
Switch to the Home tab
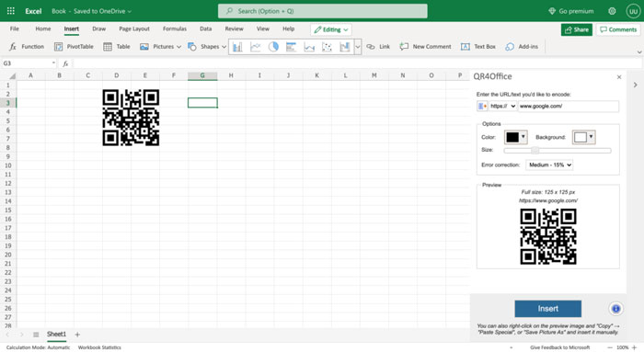(x=43, y=28)
